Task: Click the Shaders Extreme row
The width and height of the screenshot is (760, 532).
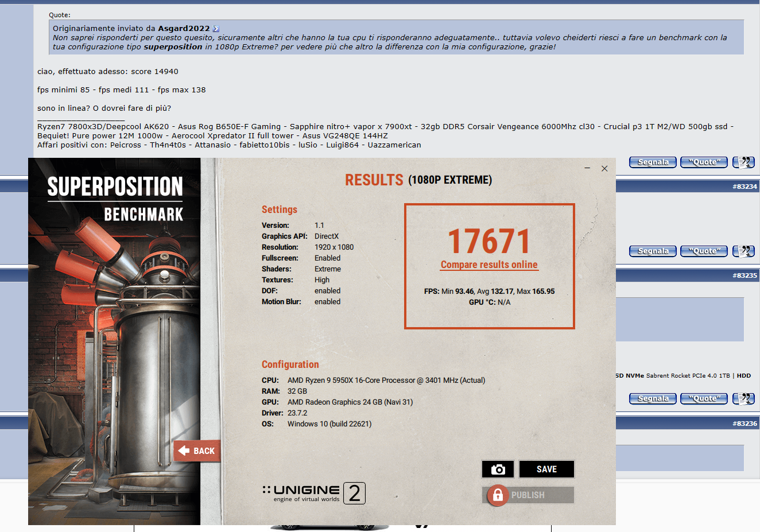Action: 301,269
